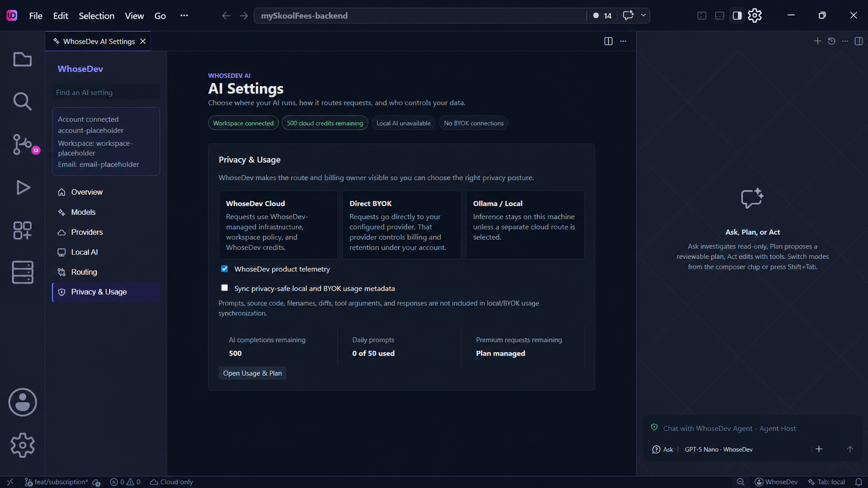The width and height of the screenshot is (868, 488).
Task: Enable Sync privacy-safe local and BYOK usage metadata
Action: (224, 288)
